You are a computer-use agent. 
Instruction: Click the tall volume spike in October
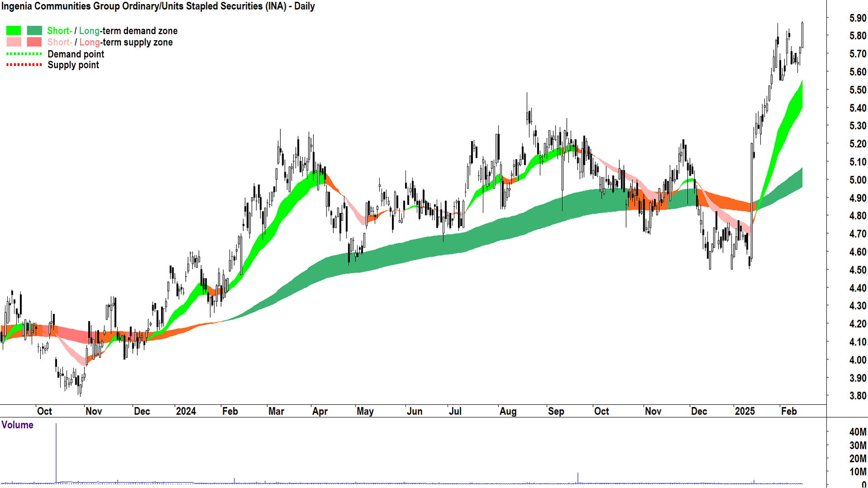pos(56,452)
